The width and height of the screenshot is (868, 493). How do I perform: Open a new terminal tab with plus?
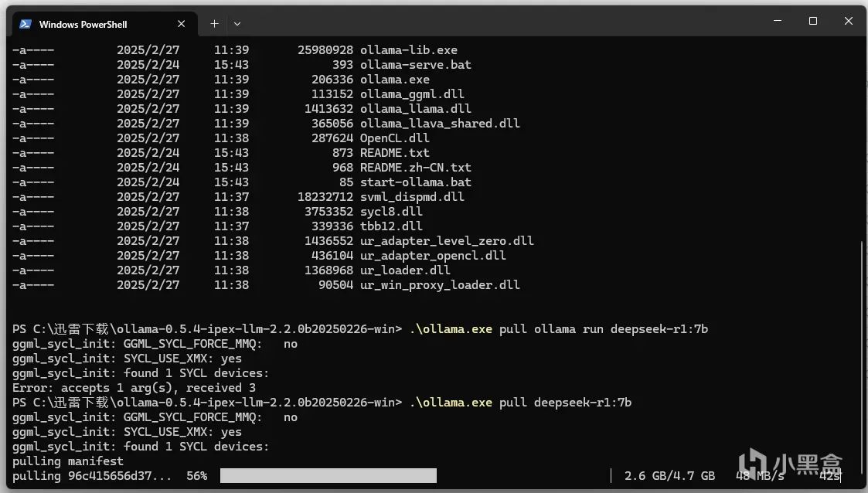[x=214, y=24]
